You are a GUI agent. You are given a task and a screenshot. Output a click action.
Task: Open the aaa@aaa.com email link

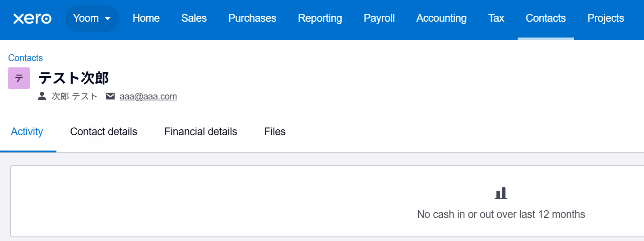(x=148, y=96)
